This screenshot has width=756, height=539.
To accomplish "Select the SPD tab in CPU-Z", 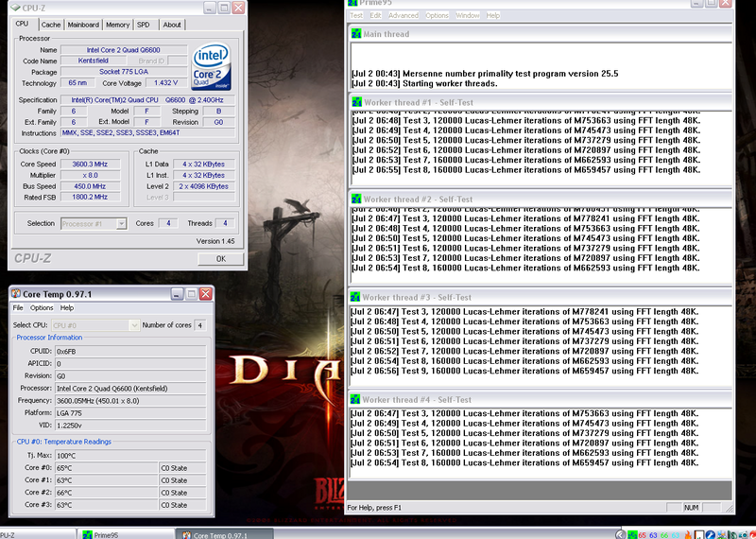I will tap(144, 25).
